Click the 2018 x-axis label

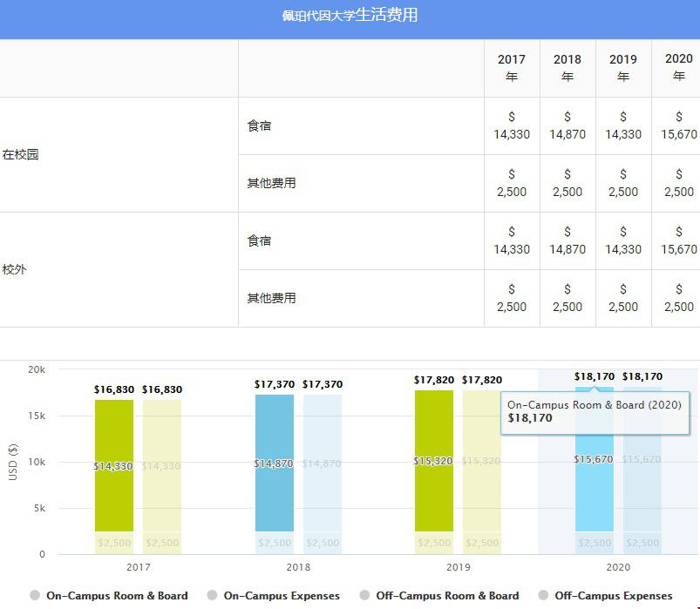298,567
